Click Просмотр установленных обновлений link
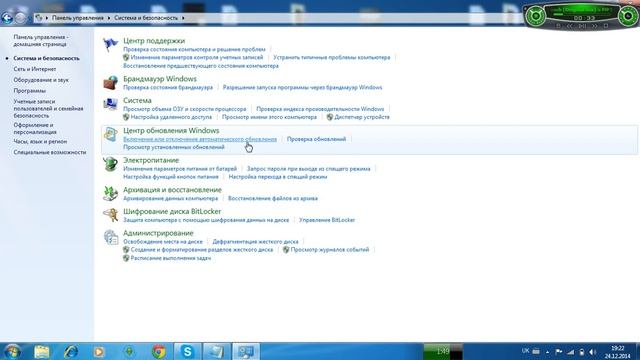 coord(174,147)
